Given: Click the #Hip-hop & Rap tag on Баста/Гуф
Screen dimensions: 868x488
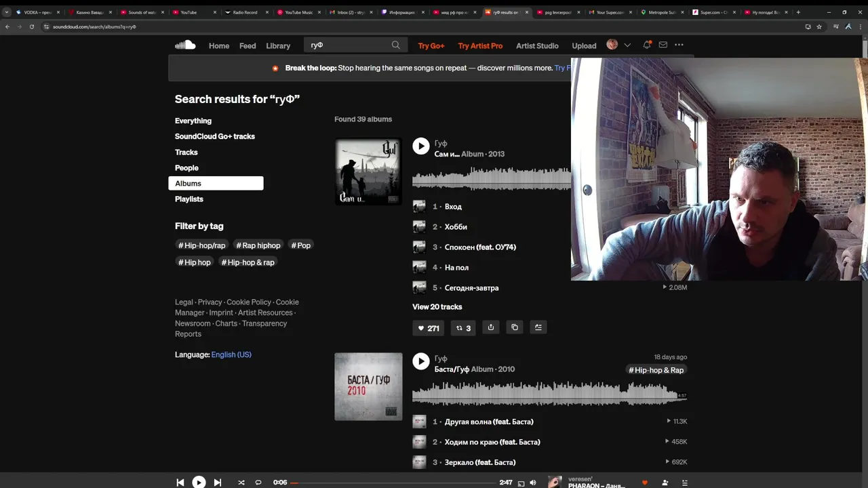Looking at the screenshot, I should pos(656,370).
